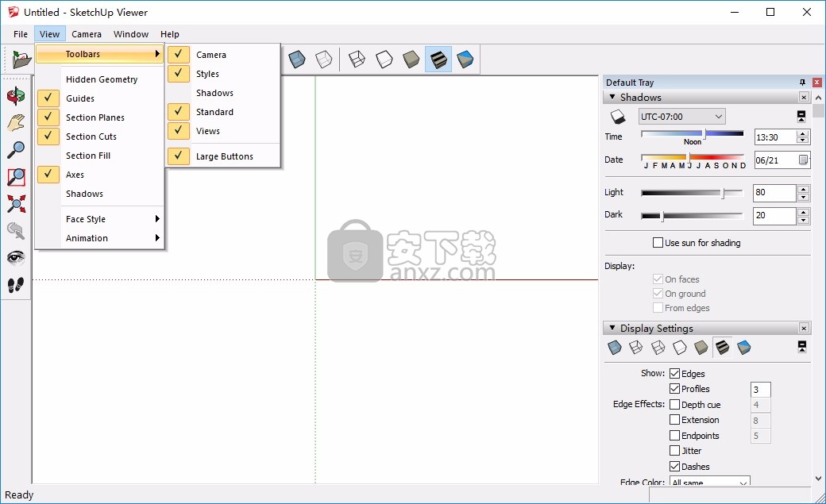
Task: Click the Previous view tool
Action: click(16, 231)
